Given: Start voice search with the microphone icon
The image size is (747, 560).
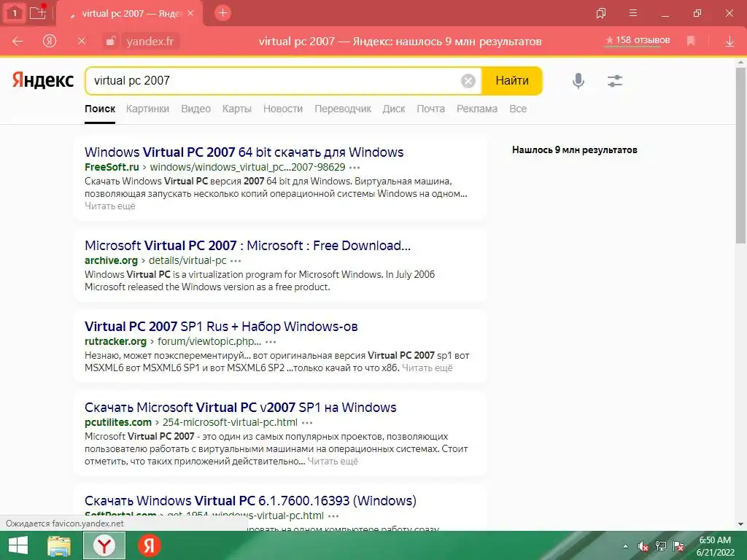Looking at the screenshot, I should click(x=578, y=80).
